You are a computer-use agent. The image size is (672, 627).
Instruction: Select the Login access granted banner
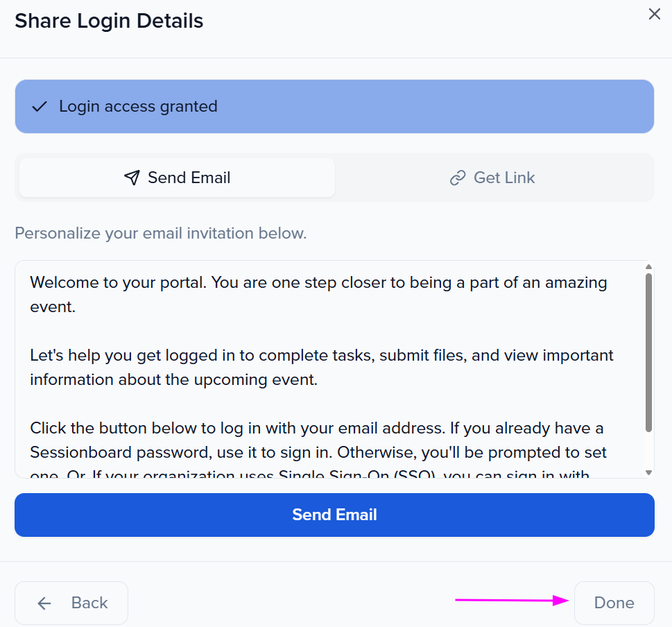pyautogui.click(x=334, y=106)
